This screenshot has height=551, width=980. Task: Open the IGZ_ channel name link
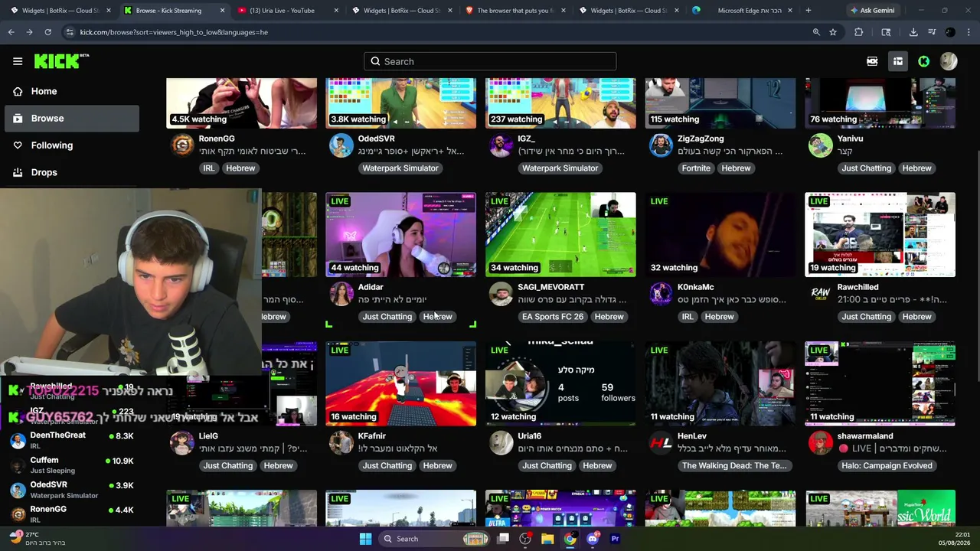(x=526, y=139)
